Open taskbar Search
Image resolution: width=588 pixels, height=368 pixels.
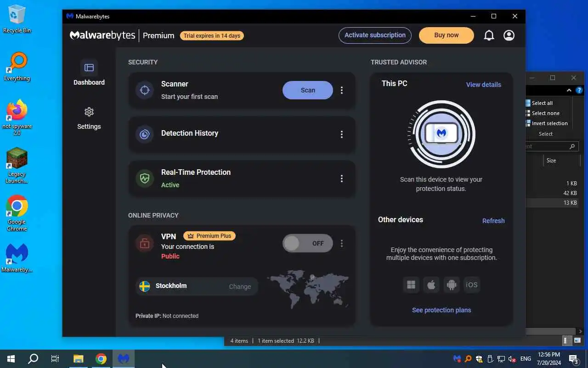pos(33,359)
